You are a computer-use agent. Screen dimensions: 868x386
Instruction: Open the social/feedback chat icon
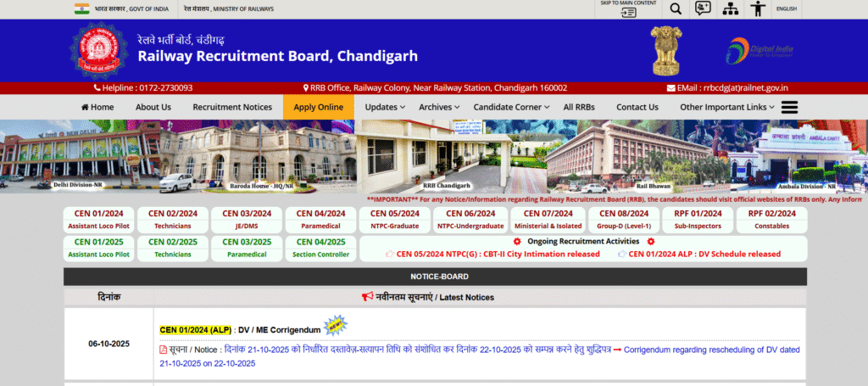click(x=703, y=8)
